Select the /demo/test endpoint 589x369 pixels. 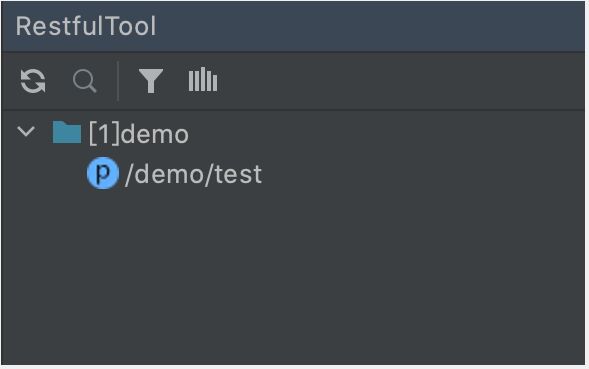click(193, 174)
